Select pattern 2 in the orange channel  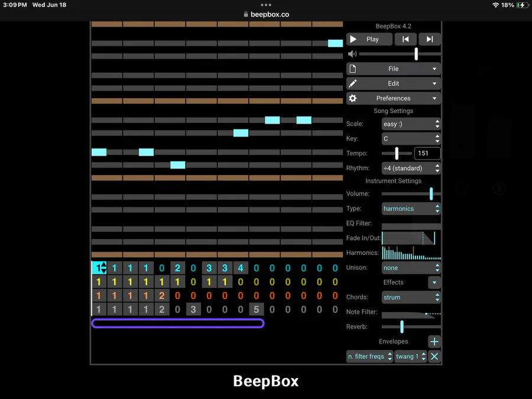pos(162,296)
